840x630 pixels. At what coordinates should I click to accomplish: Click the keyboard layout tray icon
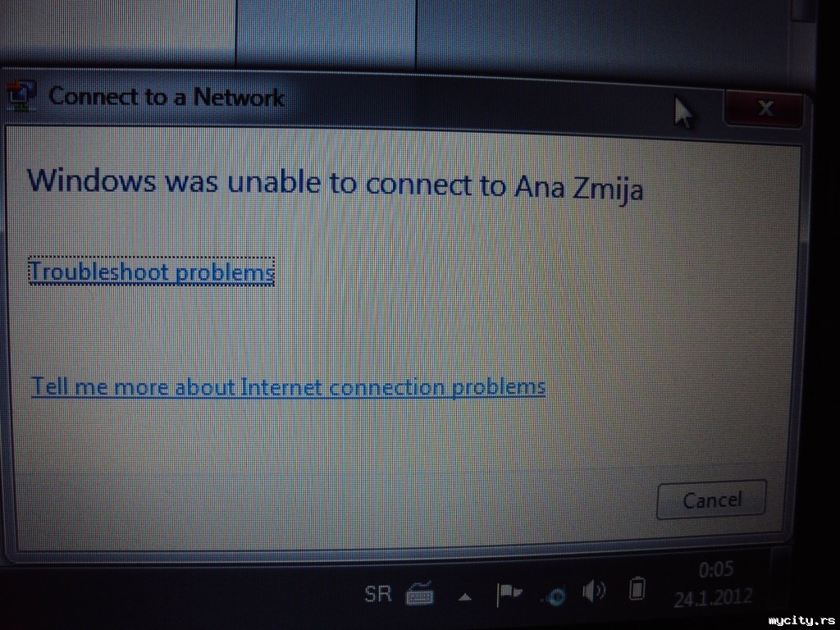tap(420, 594)
